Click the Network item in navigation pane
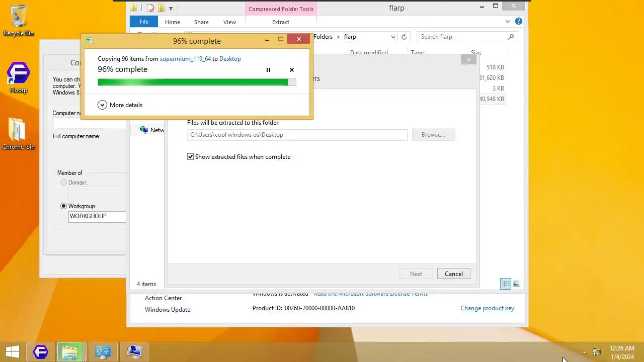The width and height of the screenshot is (644, 362). (x=152, y=130)
